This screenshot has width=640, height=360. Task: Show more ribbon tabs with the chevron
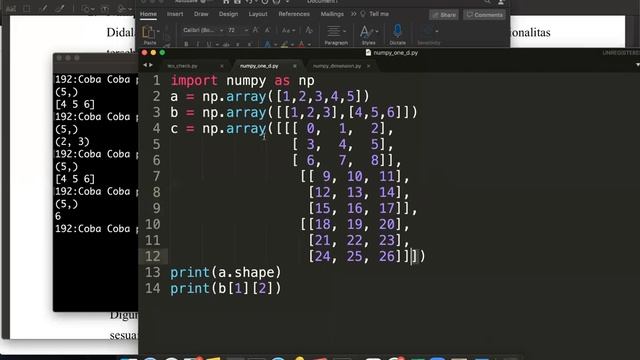(x=353, y=14)
